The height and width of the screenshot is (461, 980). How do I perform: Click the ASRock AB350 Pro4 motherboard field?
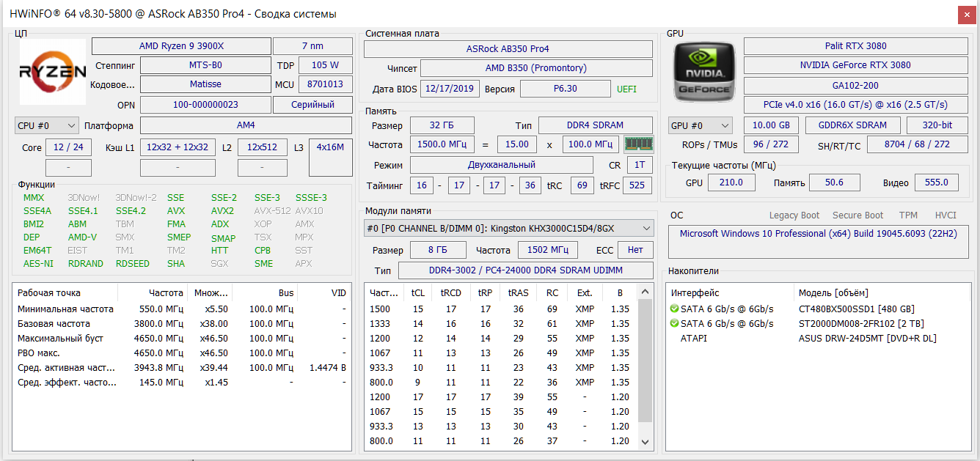508,49
